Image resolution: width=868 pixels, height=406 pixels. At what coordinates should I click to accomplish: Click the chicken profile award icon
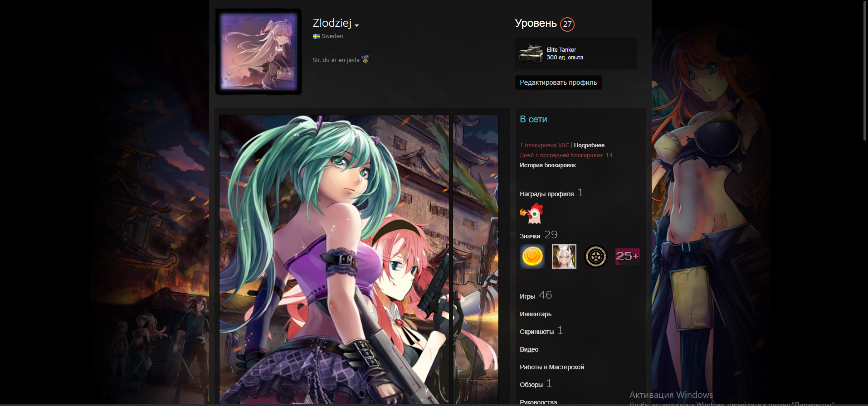532,213
